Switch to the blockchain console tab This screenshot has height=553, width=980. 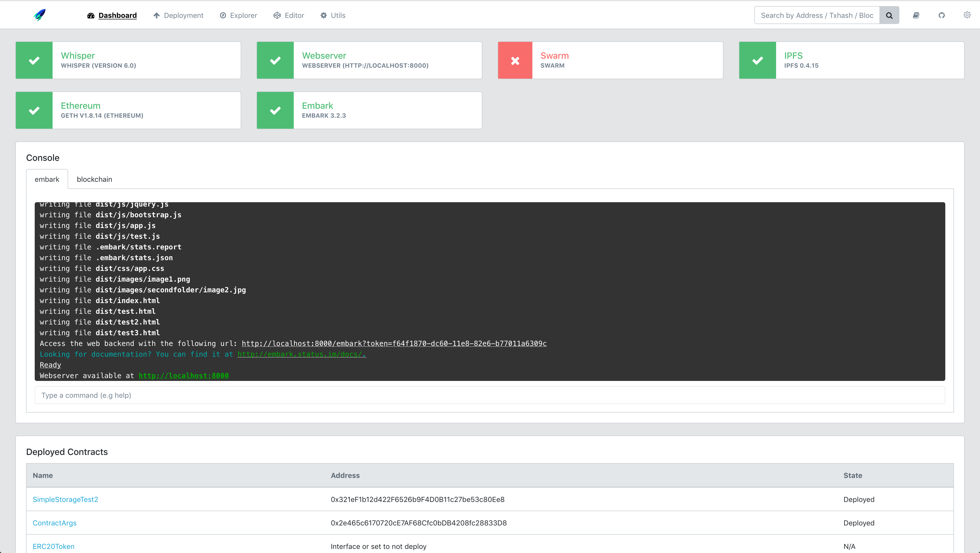pyautogui.click(x=94, y=179)
